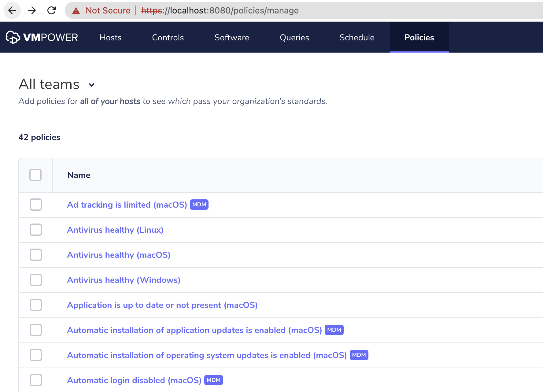Check the Automatic login disabled checkbox
Image resolution: width=543 pixels, height=392 pixels.
[36, 380]
